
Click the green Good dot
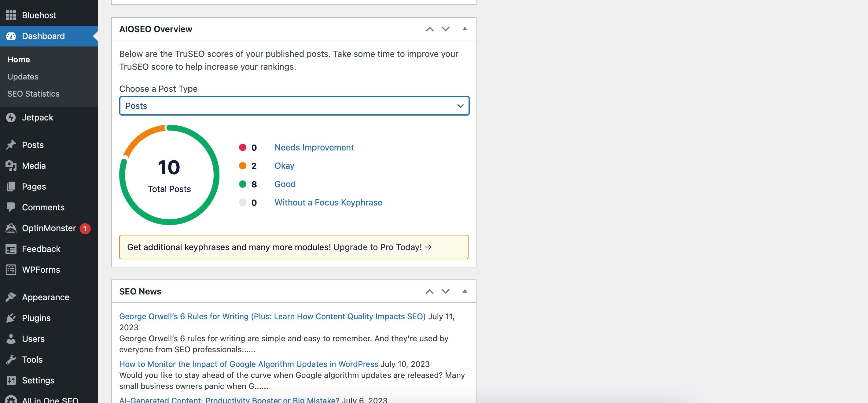point(243,184)
